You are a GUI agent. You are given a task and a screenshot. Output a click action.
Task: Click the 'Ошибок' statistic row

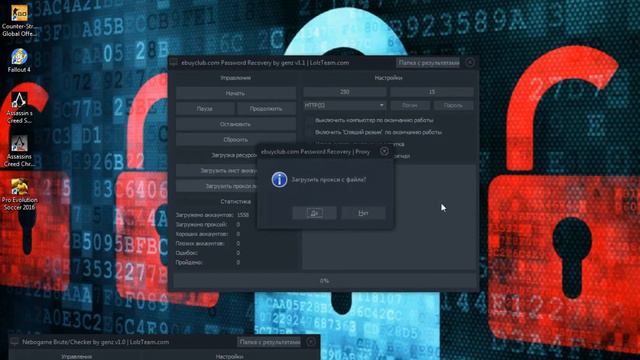208,253
